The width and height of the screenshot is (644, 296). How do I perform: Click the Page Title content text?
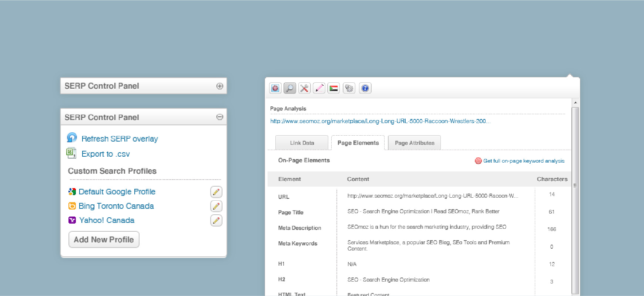(x=423, y=211)
